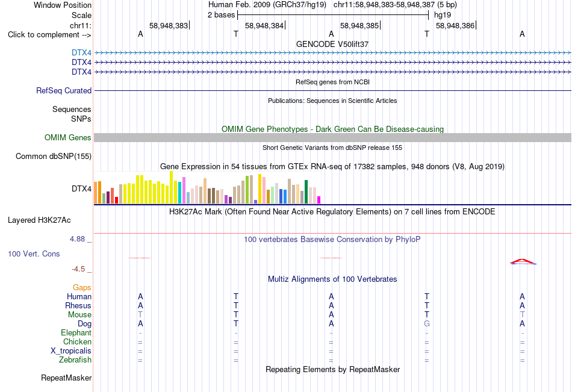Click the 'SNPs' publications track label
The image size is (572, 392).
point(81,119)
